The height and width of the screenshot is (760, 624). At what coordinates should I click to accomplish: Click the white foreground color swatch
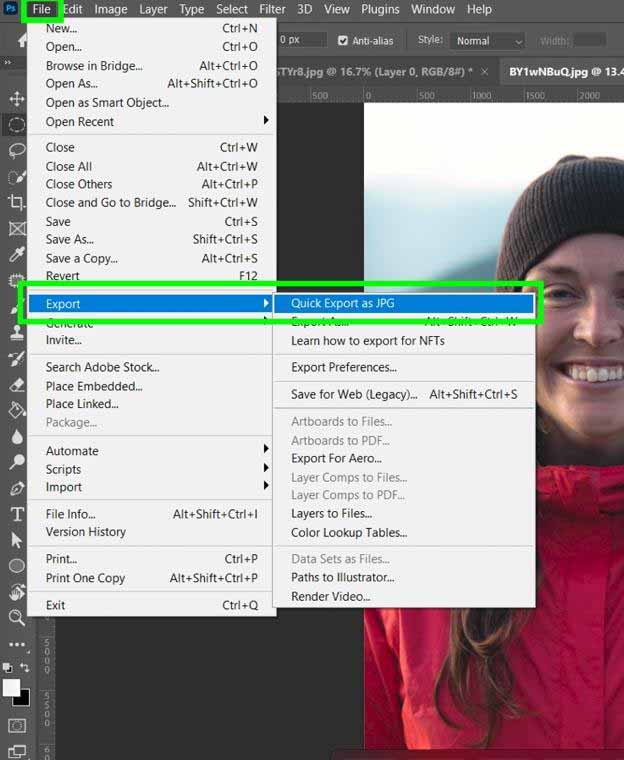click(x=12, y=688)
